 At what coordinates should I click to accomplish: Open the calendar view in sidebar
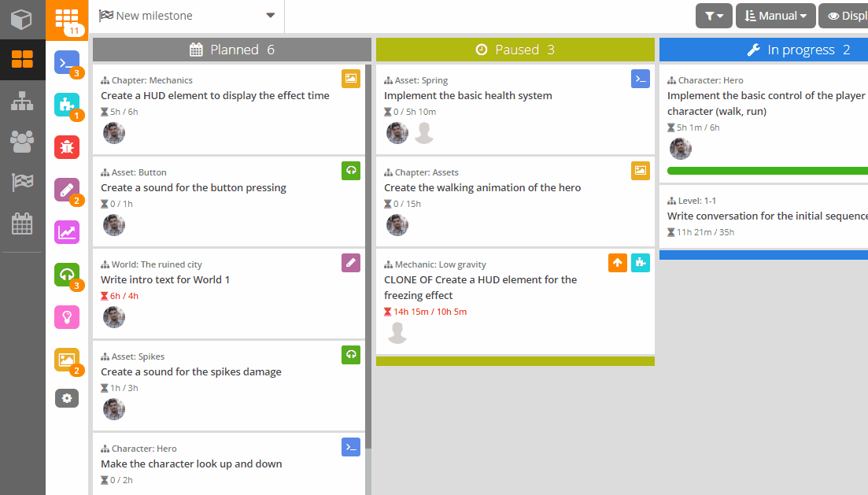22,223
